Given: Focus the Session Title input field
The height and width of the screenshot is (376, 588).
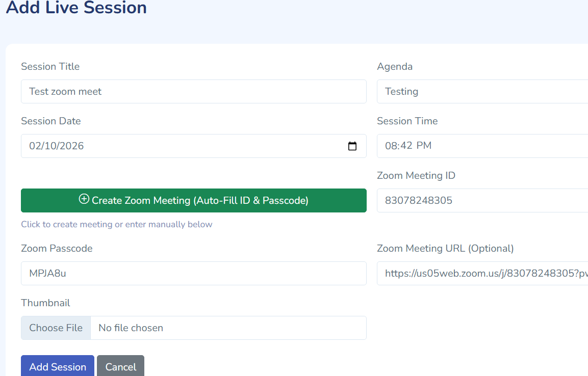Looking at the screenshot, I should pos(193,92).
